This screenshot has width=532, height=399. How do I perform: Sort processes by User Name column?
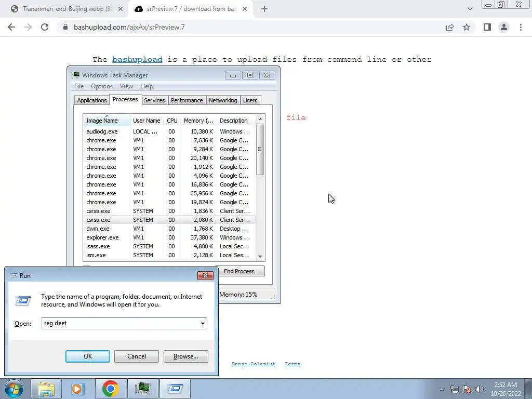[x=147, y=121]
